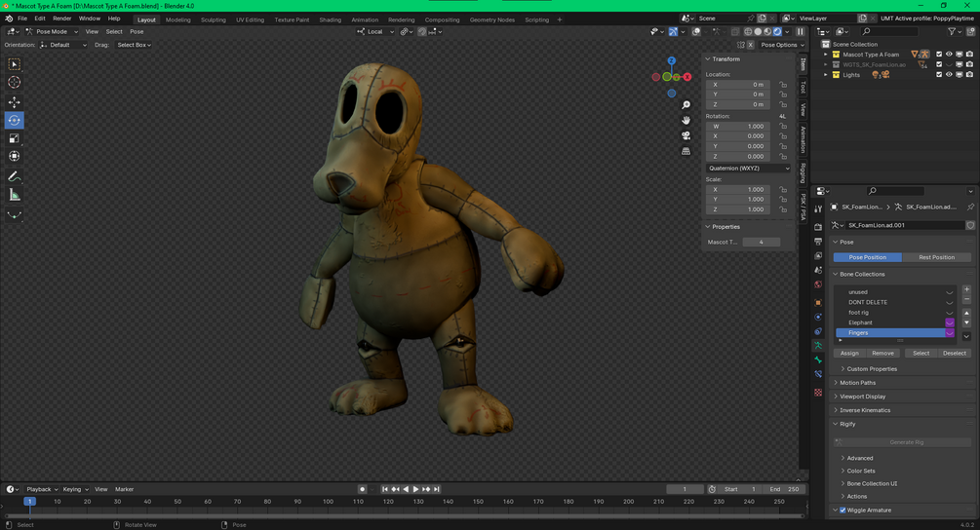Play the animation in the timeline
The height and width of the screenshot is (530, 980).
(415, 489)
